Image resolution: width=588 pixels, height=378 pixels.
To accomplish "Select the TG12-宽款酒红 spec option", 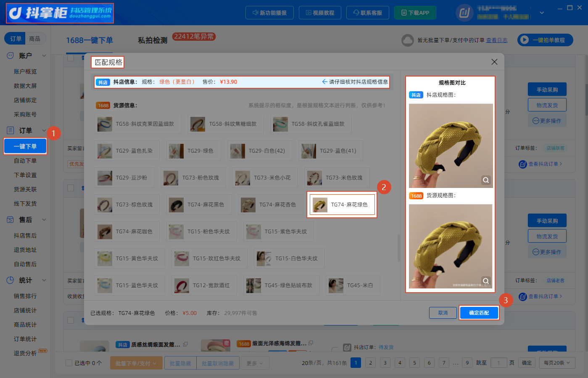I will coord(204,285).
